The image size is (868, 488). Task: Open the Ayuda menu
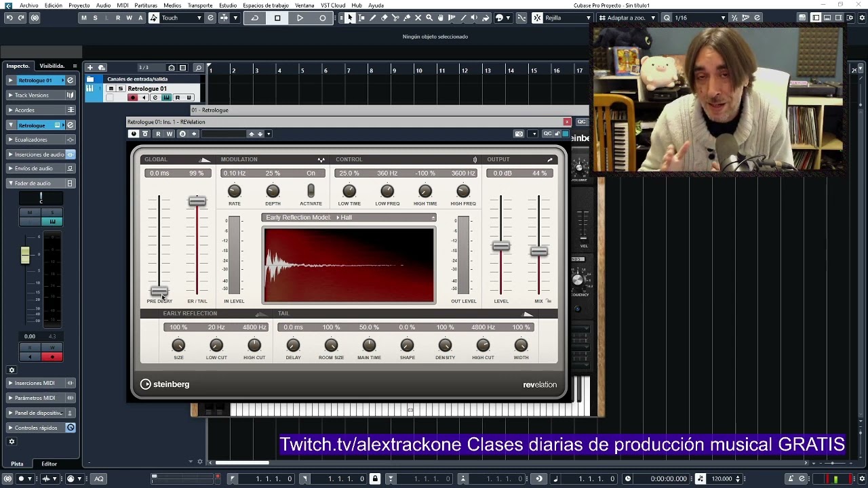tap(376, 5)
